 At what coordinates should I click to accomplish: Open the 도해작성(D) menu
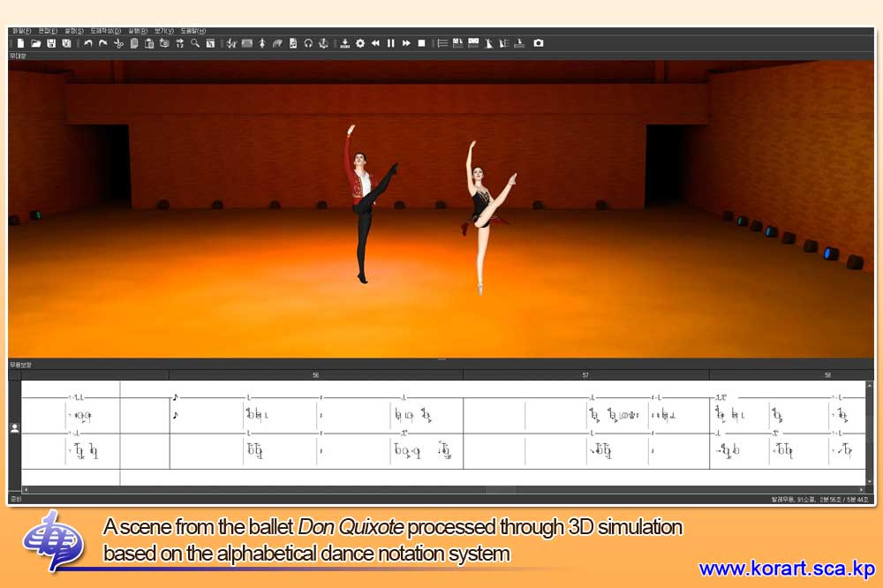(x=105, y=31)
